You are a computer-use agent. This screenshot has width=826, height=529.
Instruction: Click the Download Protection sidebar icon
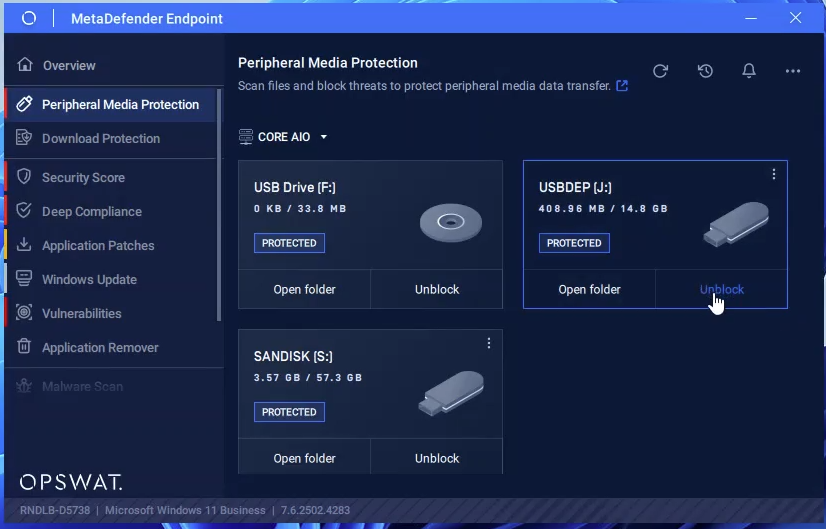24,138
